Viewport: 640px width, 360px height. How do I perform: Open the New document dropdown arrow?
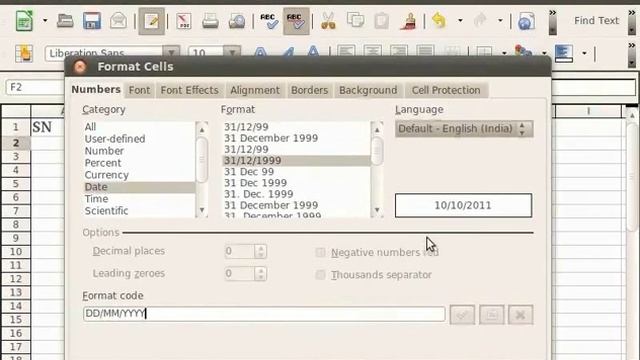pyautogui.click(x=45, y=20)
